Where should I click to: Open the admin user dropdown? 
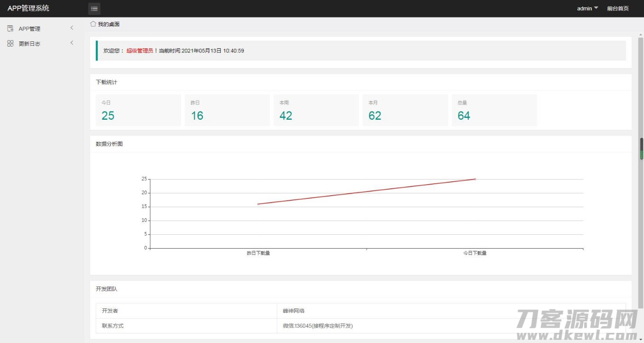587,8
